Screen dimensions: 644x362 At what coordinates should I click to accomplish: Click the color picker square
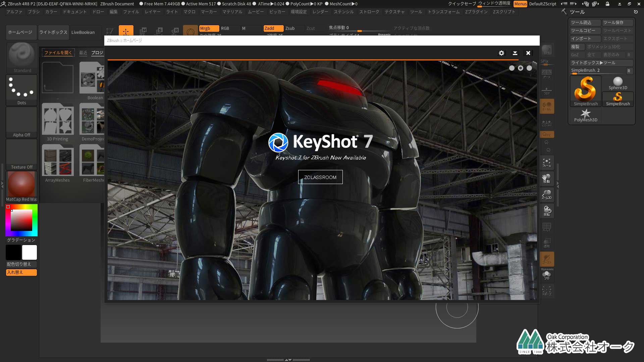(x=21, y=220)
